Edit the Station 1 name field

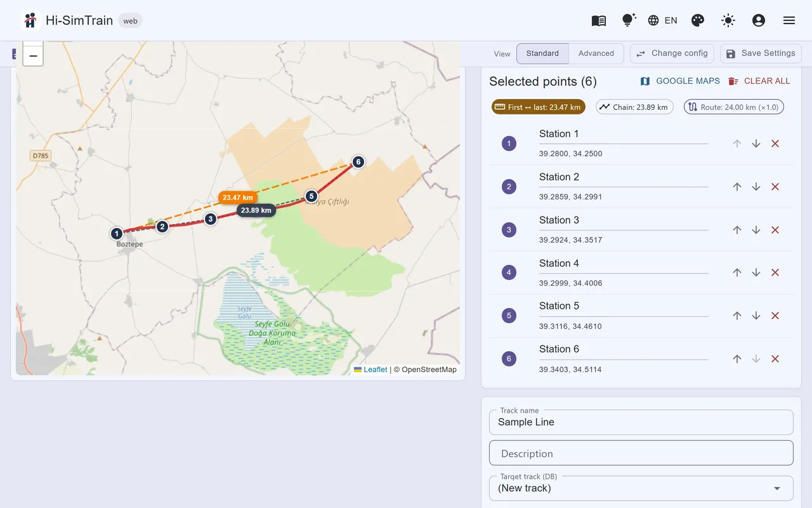[x=624, y=135]
